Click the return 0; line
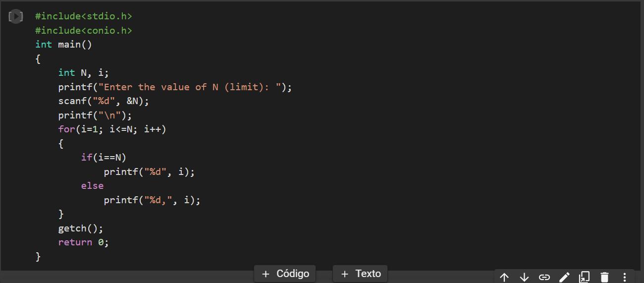This screenshot has width=644, height=283. tap(83, 242)
